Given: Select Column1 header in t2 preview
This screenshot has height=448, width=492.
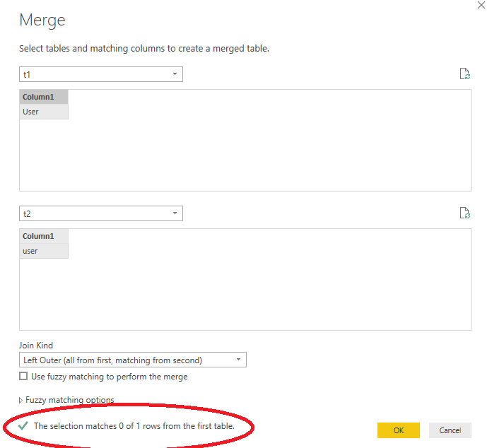Looking at the screenshot, I should [44, 236].
